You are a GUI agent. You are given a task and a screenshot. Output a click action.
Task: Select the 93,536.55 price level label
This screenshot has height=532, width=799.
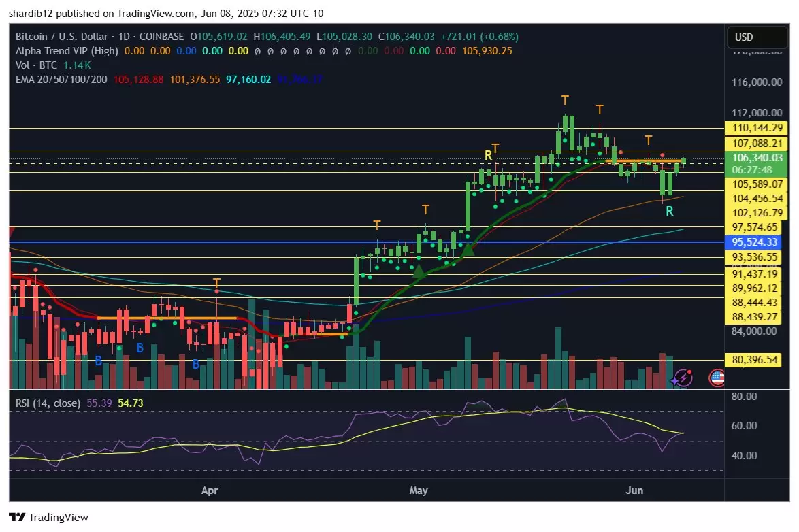[754, 257]
